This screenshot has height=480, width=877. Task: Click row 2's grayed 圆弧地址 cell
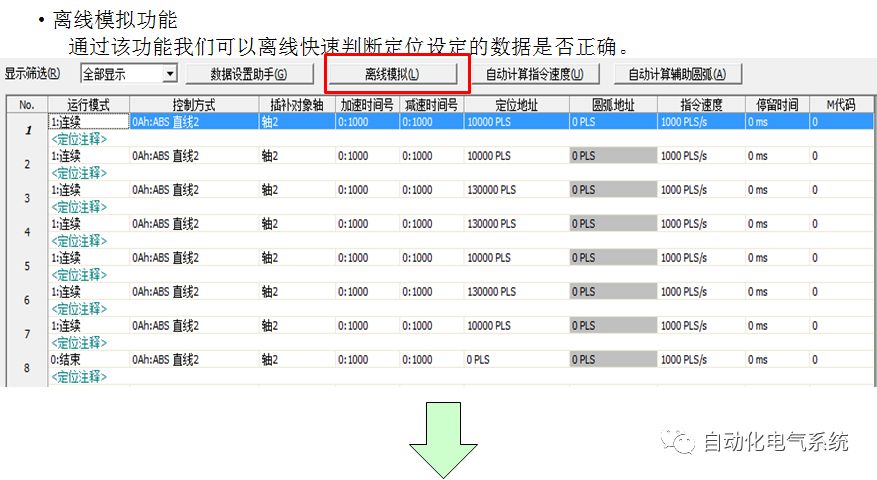613,156
